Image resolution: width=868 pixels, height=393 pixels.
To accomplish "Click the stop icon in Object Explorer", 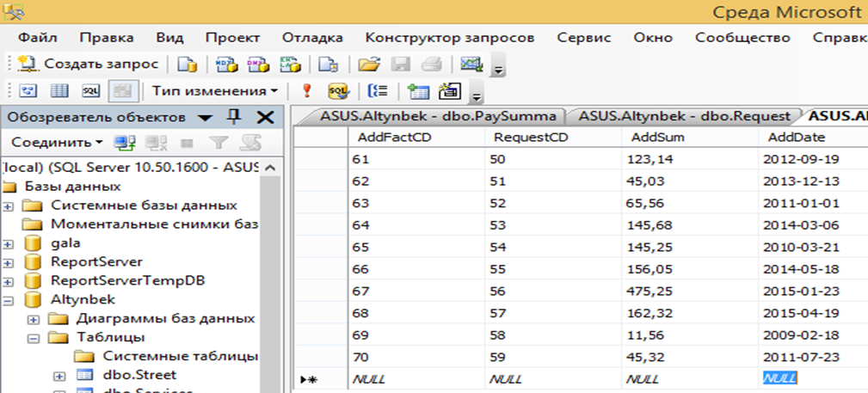I will pyautogui.click(x=187, y=144).
